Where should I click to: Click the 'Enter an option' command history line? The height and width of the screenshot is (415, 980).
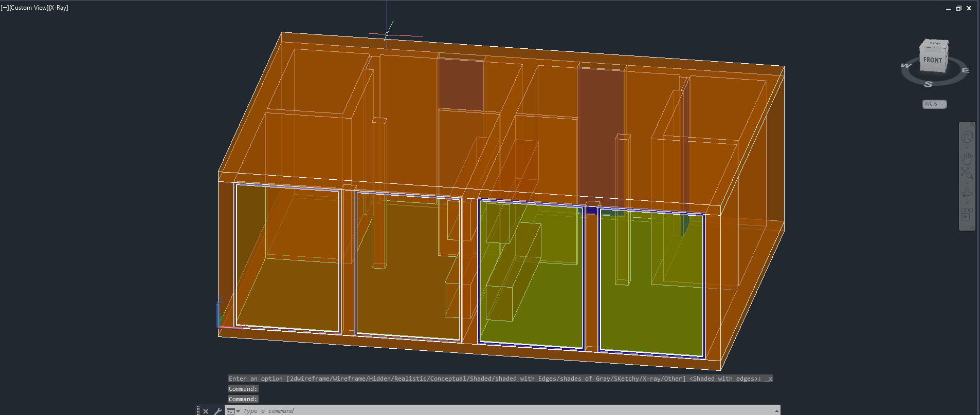click(500, 379)
